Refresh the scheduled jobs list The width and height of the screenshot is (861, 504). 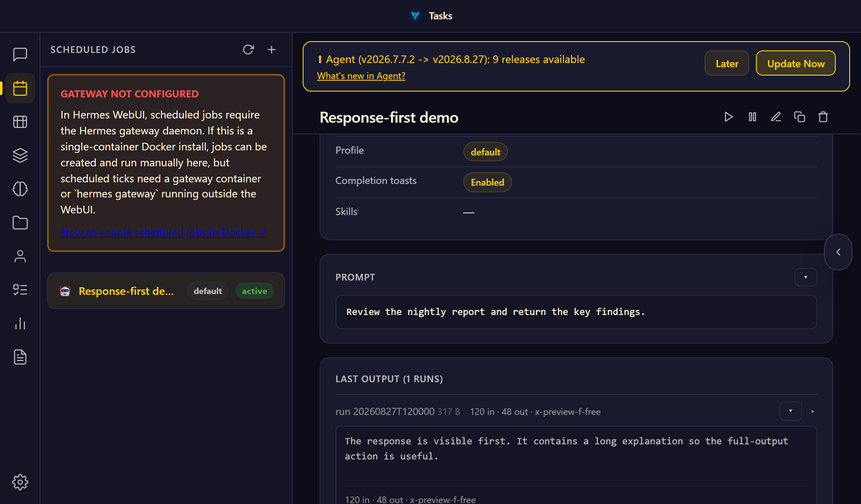[248, 50]
